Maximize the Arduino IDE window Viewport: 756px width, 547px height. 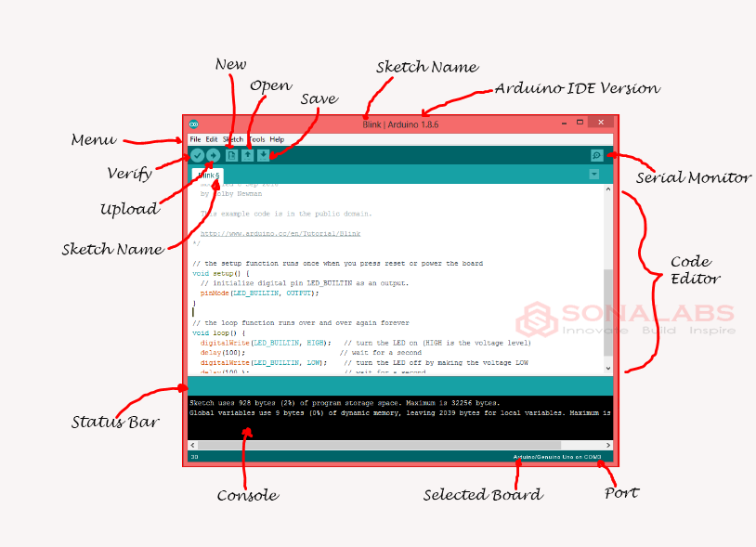580,123
